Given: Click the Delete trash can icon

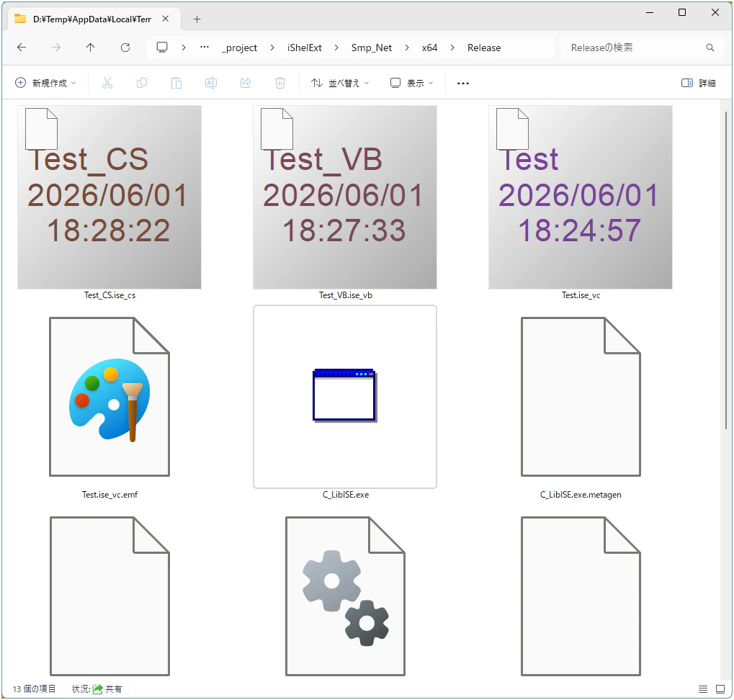Looking at the screenshot, I should [280, 84].
